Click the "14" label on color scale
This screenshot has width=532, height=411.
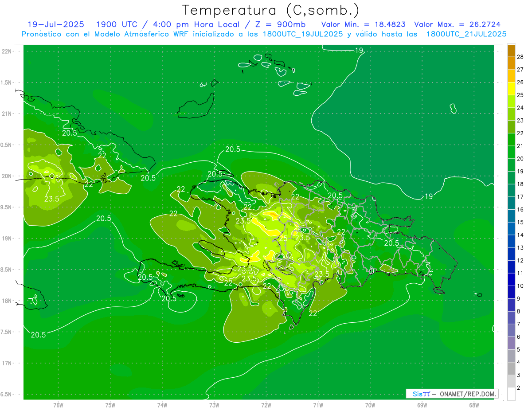point(520,235)
